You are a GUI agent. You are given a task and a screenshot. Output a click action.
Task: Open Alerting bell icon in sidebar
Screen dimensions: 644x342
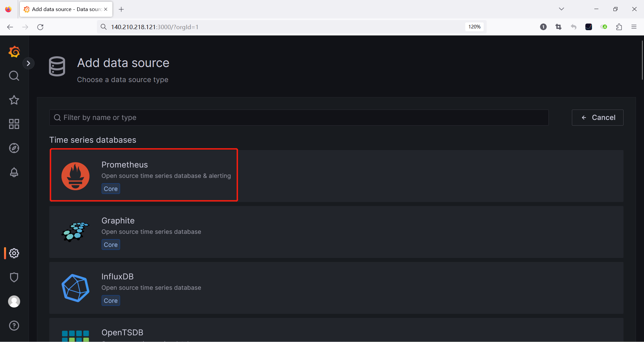tap(14, 172)
